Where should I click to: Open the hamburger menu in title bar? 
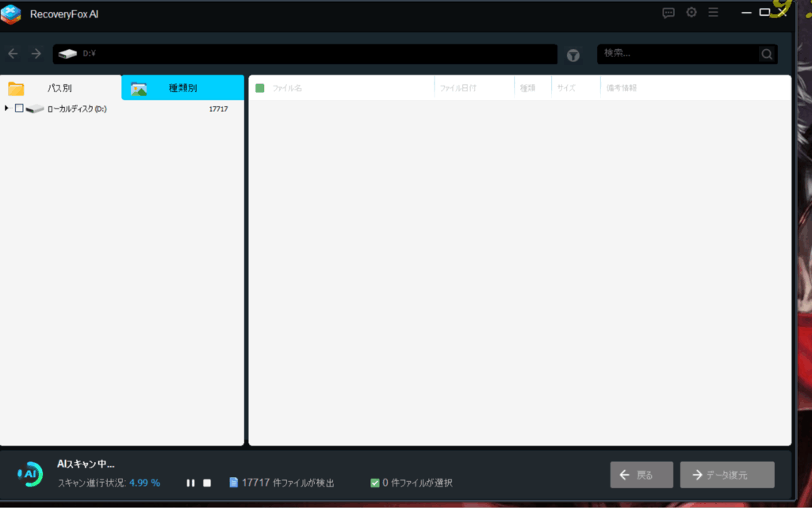click(714, 13)
